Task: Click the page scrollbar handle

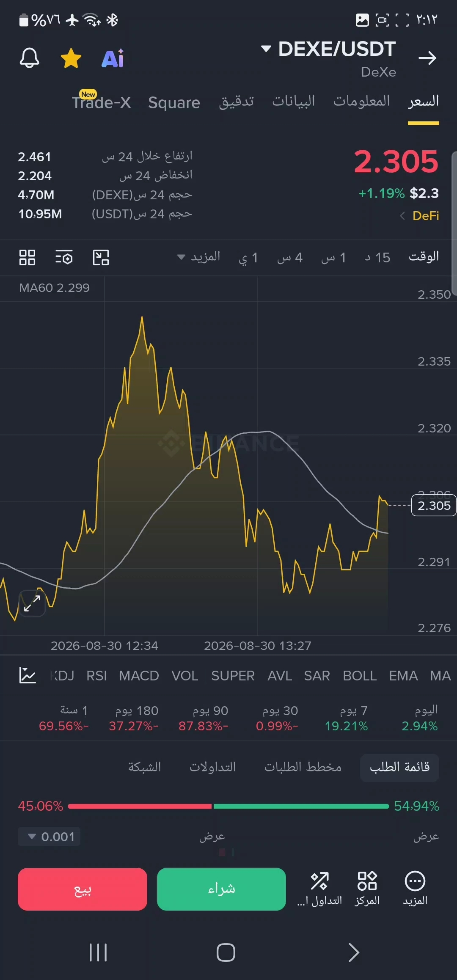Action: 454,223
